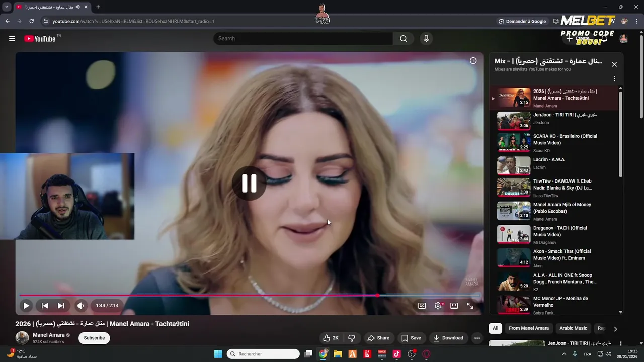Mute the video with the volume icon

[x=80, y=305]
